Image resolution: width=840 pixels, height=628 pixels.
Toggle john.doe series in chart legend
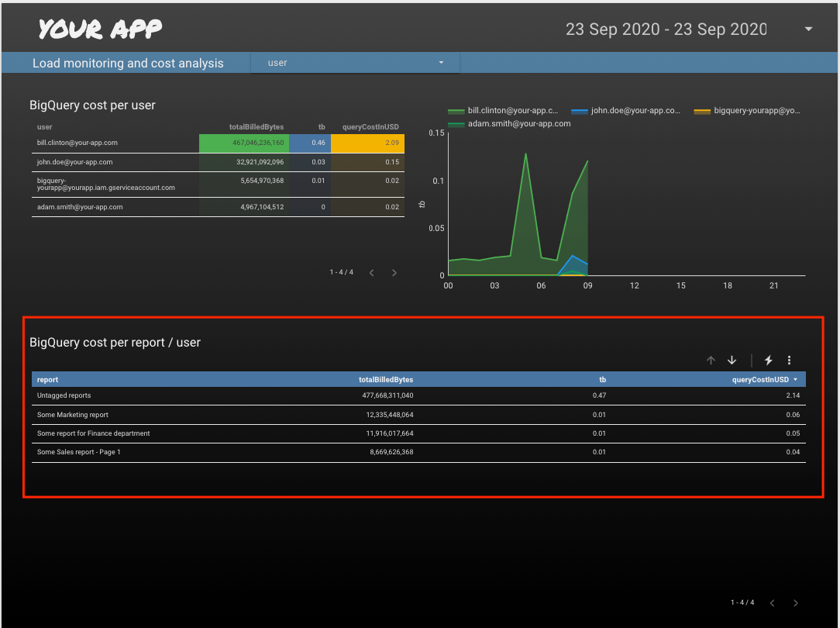coord(626,111)
